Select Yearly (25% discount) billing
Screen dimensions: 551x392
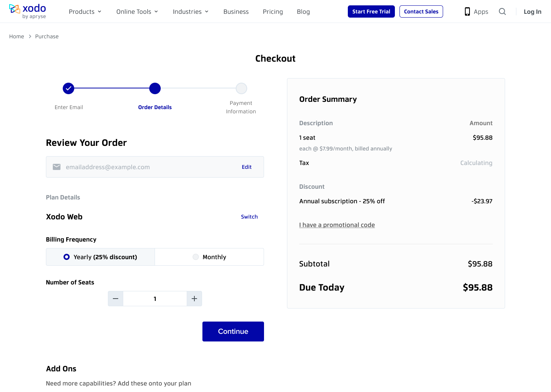[x=100, y=257]
